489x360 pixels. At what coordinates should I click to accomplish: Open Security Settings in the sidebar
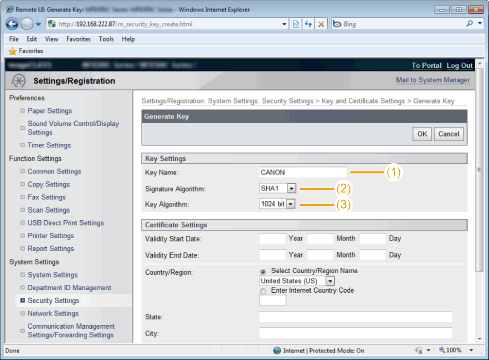pyautogui.click(x=53, y=301)
